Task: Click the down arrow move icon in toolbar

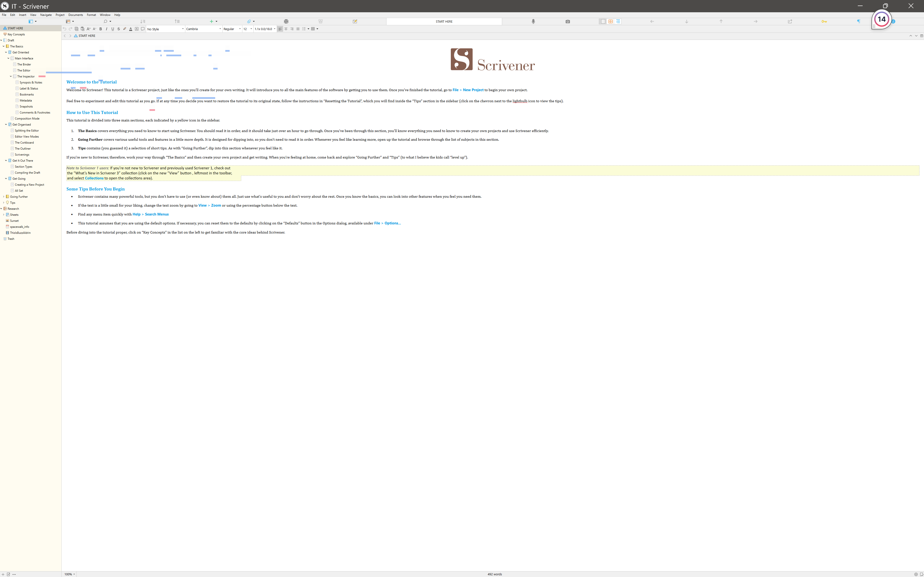Action: pos(686,21)
